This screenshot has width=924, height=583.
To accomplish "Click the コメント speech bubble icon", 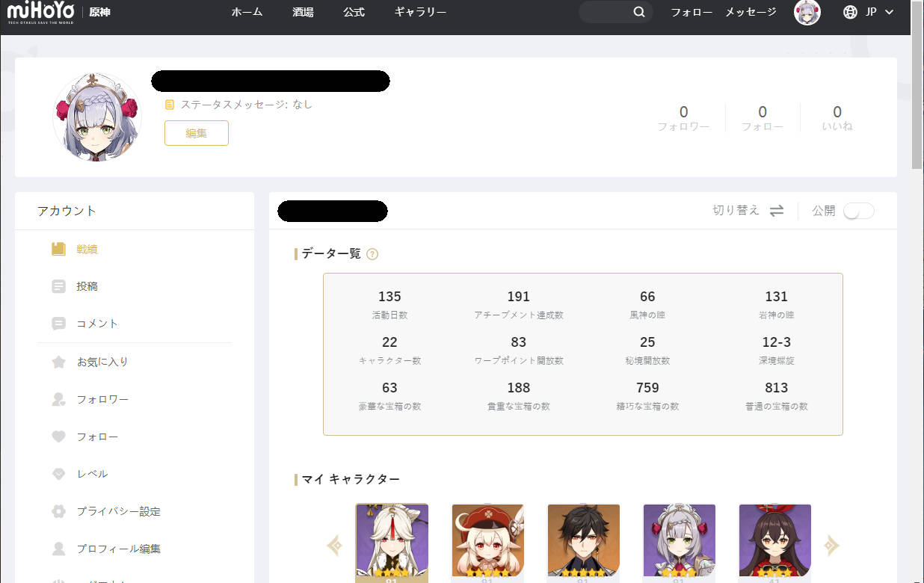I will (x=58, y=324).
